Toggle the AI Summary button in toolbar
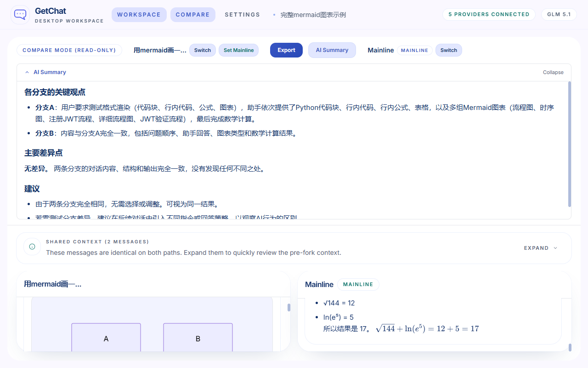588x368 pixels. pos(332,50)
